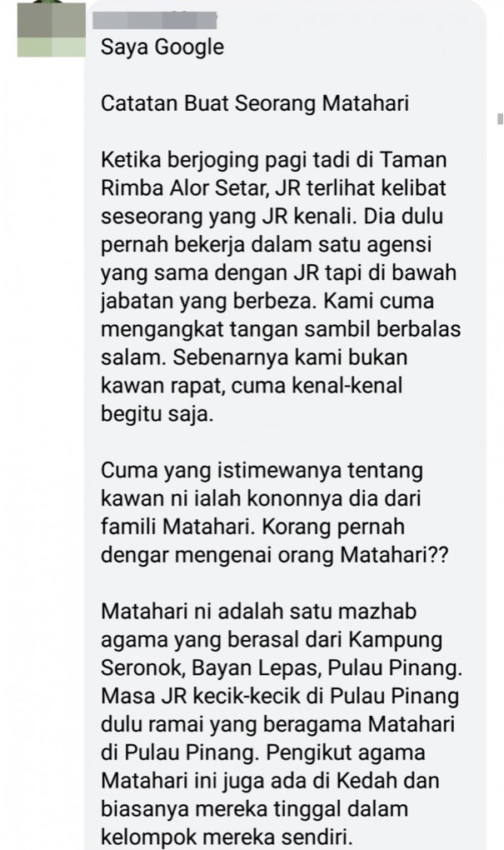The height and width of the screenshot is (850, 504).
Task: Click the short line 'begitu saja.'
Action: pos(157,413)
